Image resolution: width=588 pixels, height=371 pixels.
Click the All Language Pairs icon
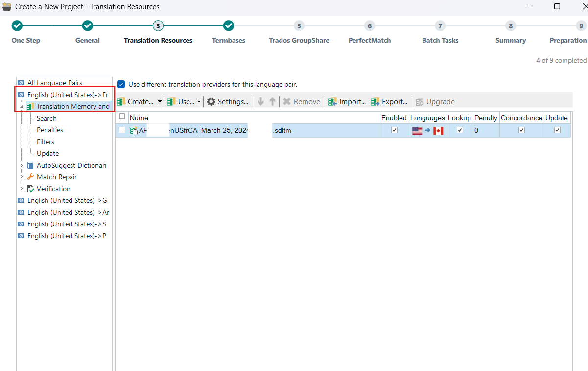click(21, 83)
